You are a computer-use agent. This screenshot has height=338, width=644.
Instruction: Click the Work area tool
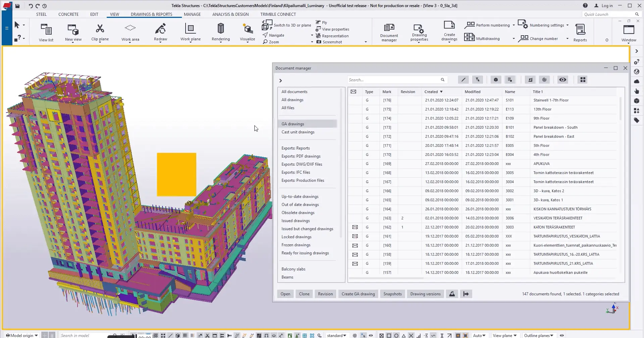click(x=130, y=32)
